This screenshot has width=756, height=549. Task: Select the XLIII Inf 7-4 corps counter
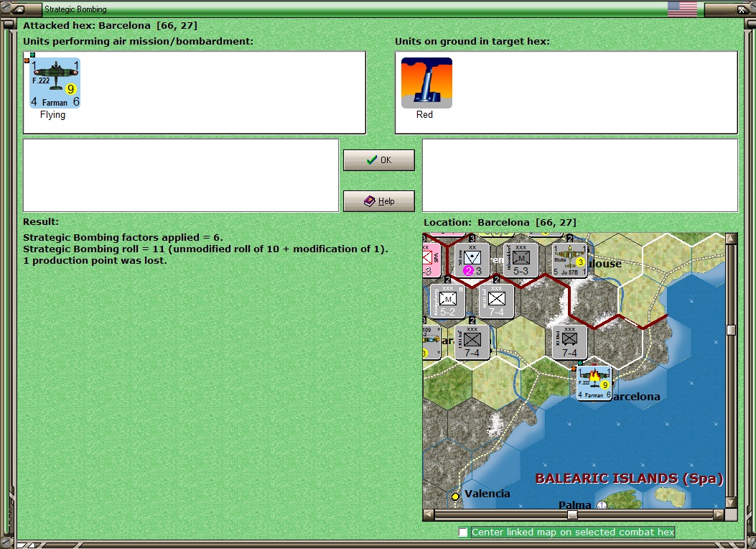496,301
